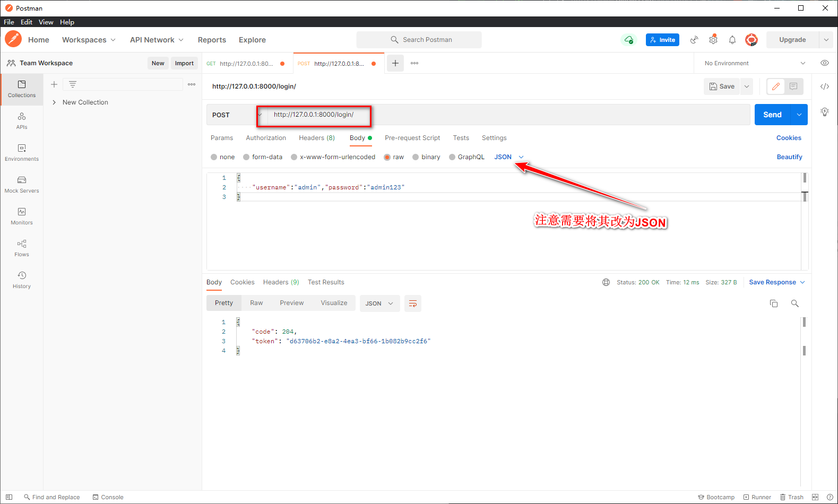Open the Collections sidebar panel
Screen dimensions: 838x504
click(x=22, y=89)
